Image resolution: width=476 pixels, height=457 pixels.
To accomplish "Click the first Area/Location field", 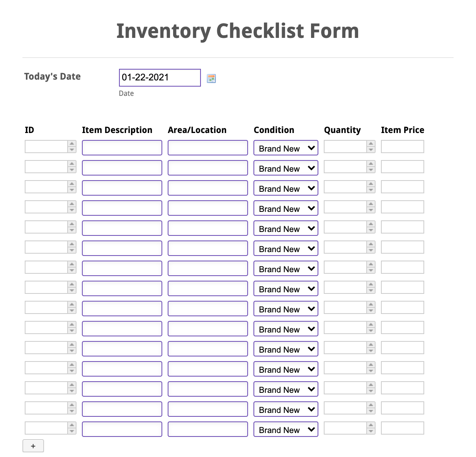I will [207, 147].
